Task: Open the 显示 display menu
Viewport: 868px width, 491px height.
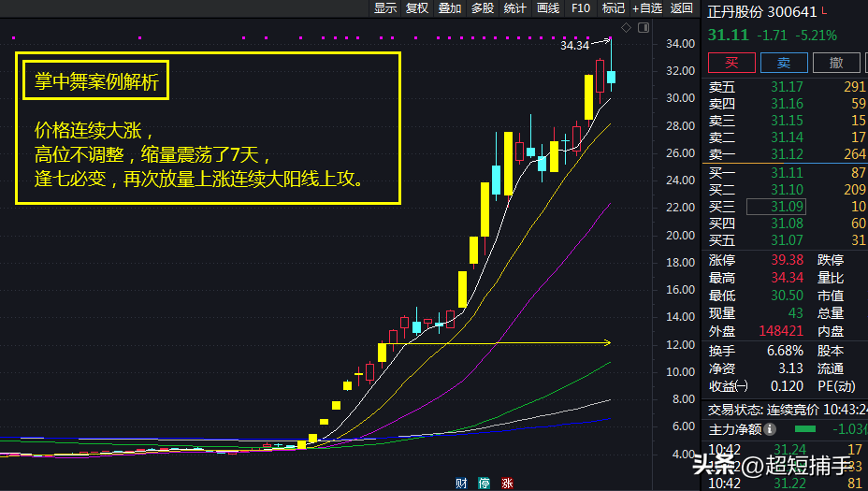Action: (385, 8)
